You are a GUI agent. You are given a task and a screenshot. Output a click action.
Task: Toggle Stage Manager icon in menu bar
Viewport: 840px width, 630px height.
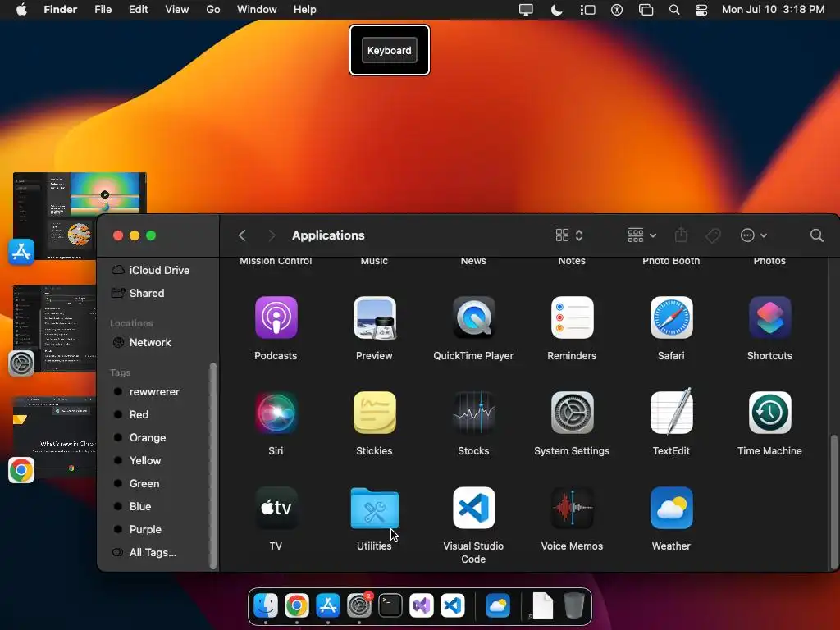pos(587,10)
